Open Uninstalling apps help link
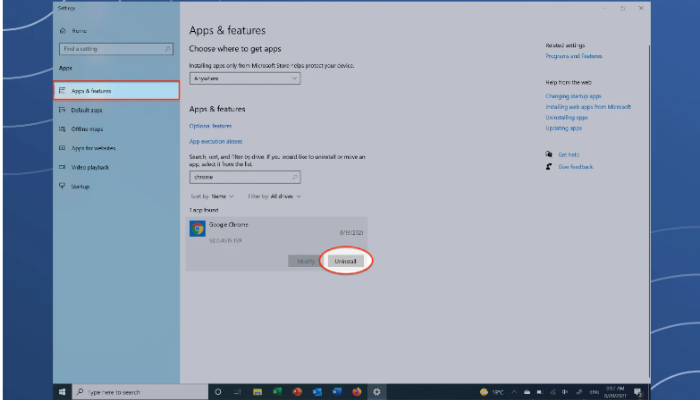This screenshot has height=400, width=700. point(567,117)
